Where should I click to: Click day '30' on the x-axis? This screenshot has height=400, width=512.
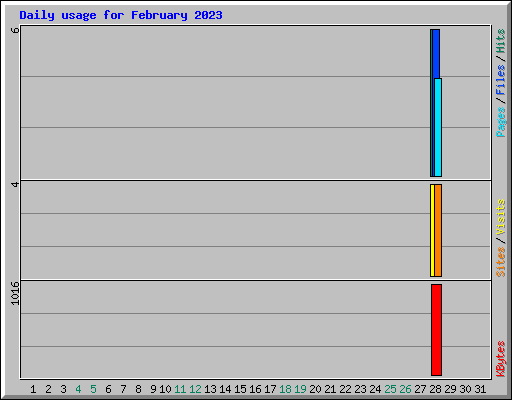click(465, 389)
